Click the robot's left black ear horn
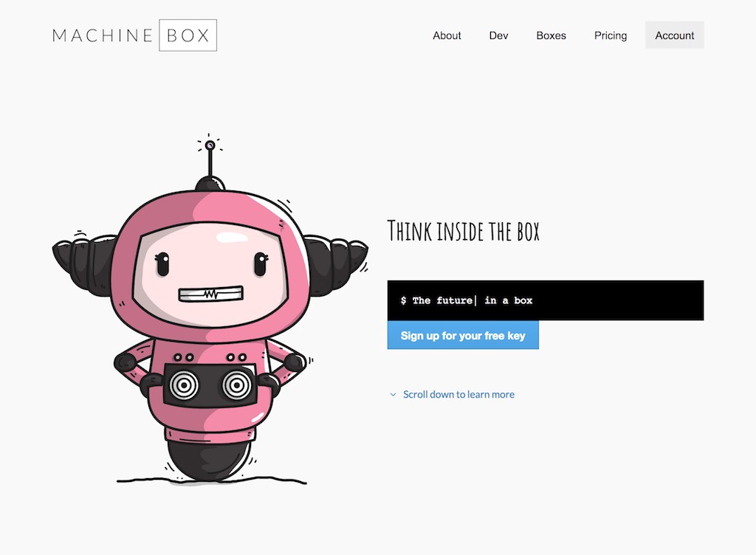756x555 pixels. [83, 263]
